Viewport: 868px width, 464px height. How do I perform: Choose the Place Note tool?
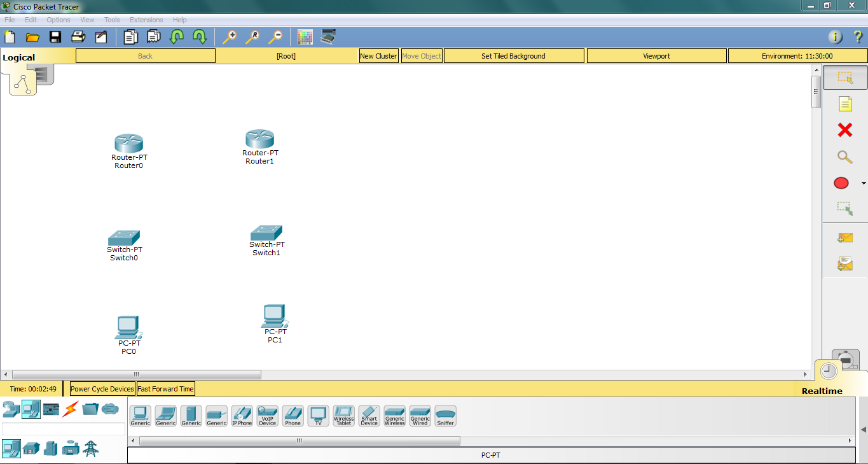point(844,104)
